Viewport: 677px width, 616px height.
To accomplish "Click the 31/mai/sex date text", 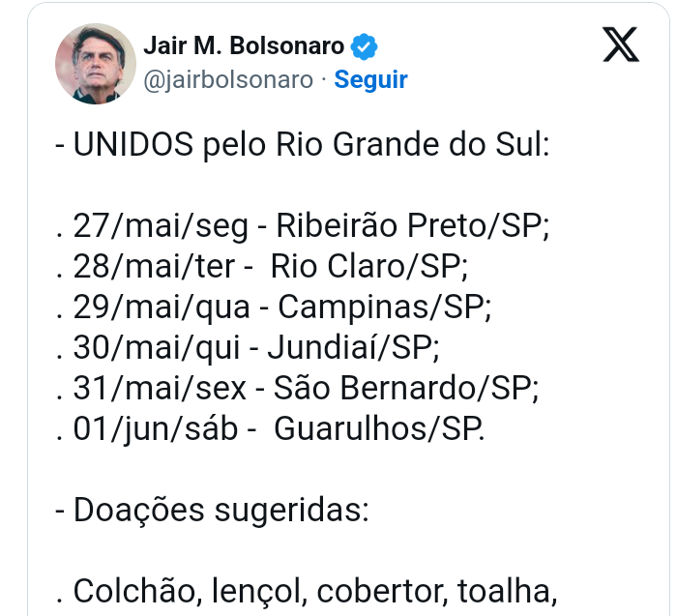I will (x=160, y=388).
